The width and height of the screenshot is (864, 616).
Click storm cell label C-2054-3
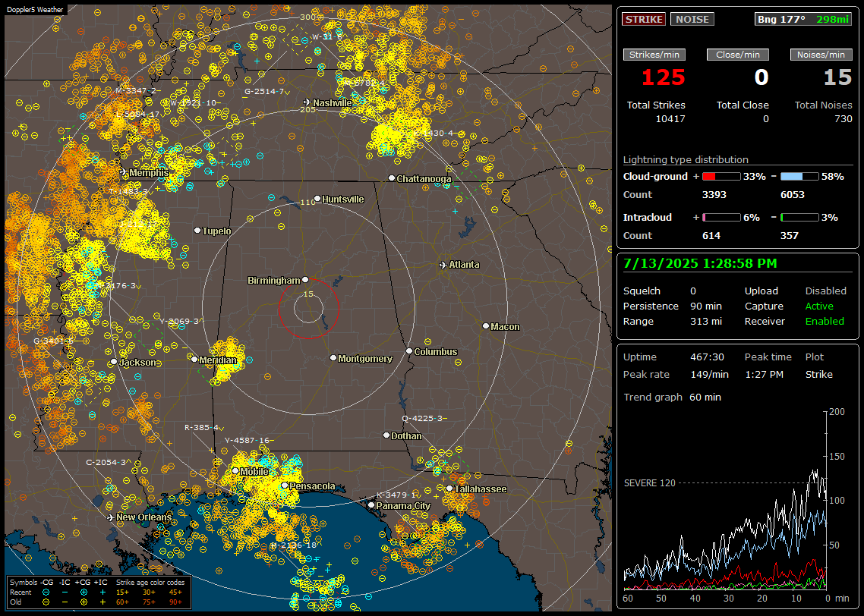point(108,463)
